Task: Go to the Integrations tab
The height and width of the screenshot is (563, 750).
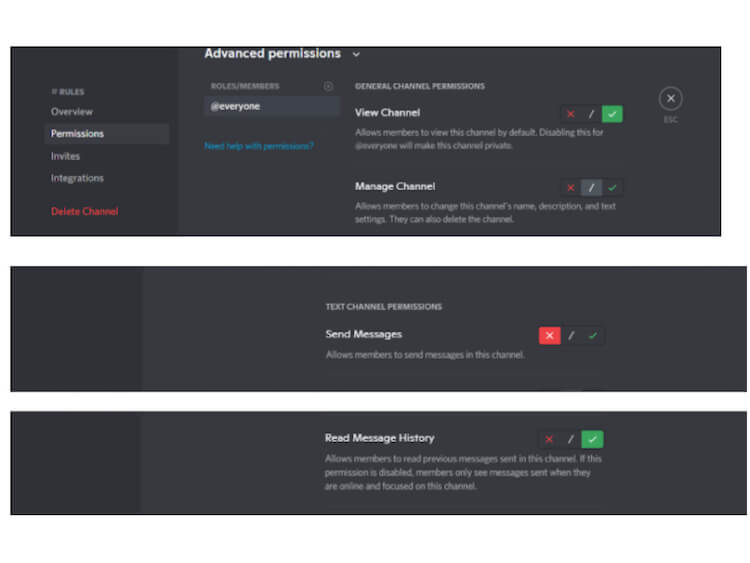Action: coord(77,178)
